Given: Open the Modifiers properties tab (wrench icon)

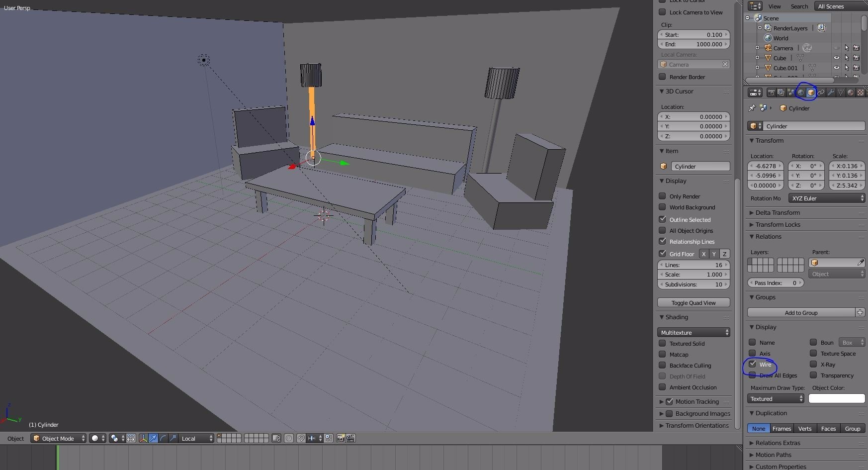Looking at the screenshot, I should coord(831,93).
